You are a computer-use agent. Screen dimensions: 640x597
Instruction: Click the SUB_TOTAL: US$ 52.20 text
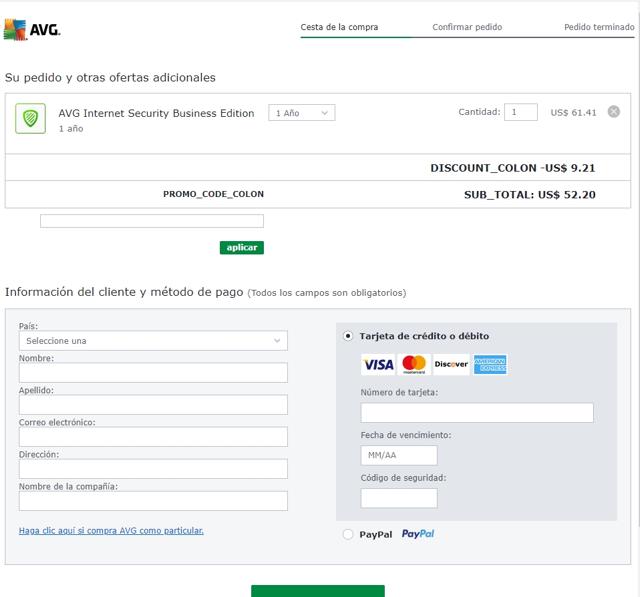pyautogui.click(x=529, y=195)
